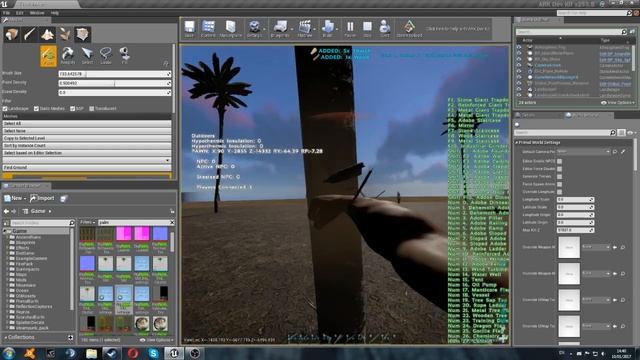640x360 pixels.
Task: Collapse Primal World Settings section
Action: 516,143
